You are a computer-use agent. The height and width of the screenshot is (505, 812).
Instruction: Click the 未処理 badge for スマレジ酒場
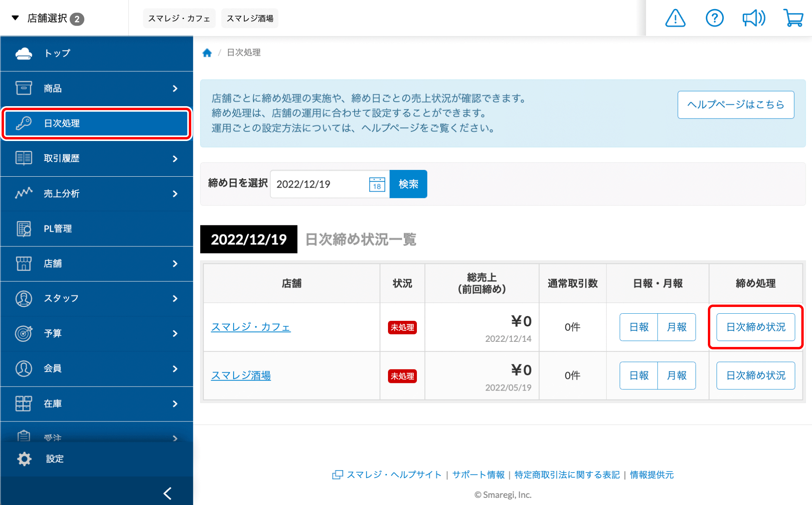[x=402, y=376]
